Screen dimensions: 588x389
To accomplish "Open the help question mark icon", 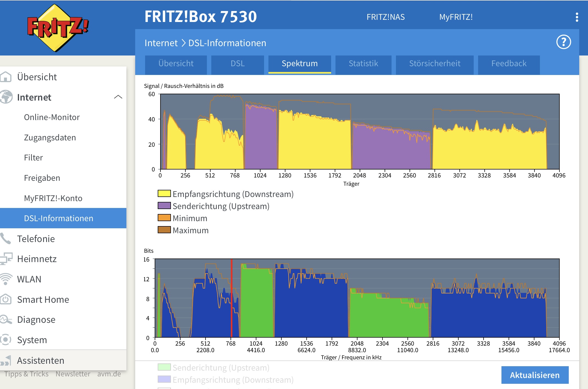I will (563, 42).
